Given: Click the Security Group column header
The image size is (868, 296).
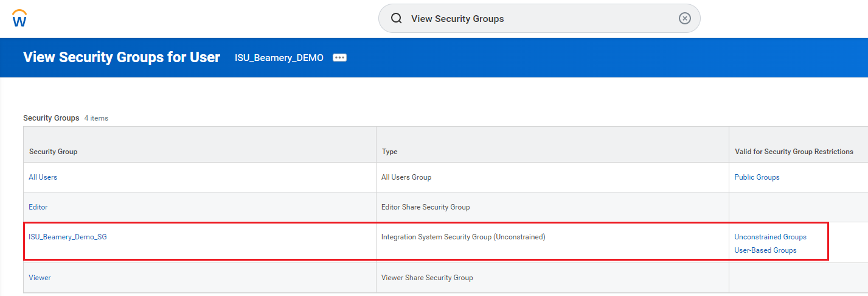Looking at the screenshot, I should [53, 152].
